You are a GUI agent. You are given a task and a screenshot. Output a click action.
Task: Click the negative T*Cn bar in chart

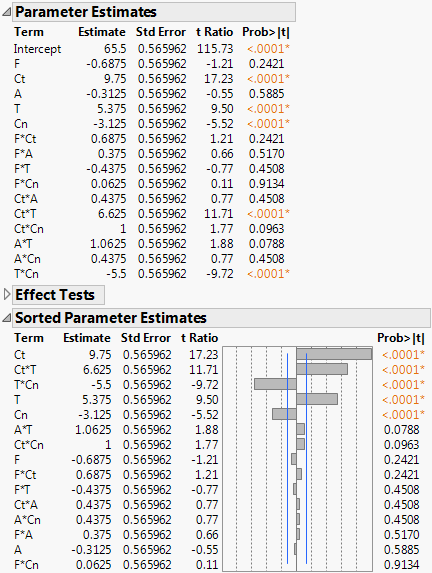pos(275,384)
